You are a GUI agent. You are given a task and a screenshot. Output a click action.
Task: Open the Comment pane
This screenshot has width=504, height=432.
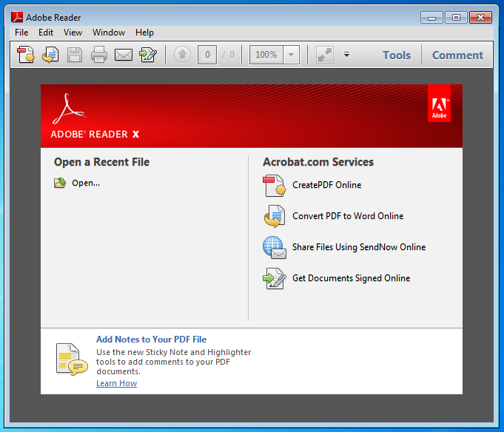point(457,55)
